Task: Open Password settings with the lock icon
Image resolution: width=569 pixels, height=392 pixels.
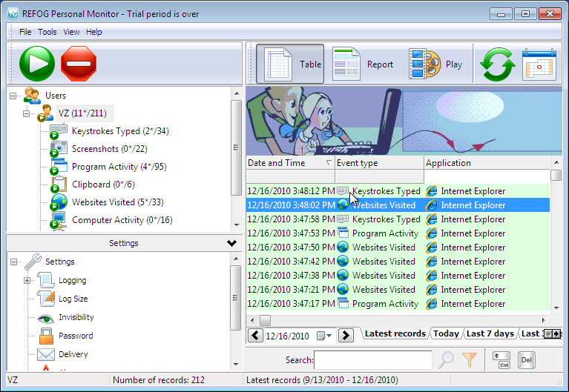Action: [x=46, y=336]
